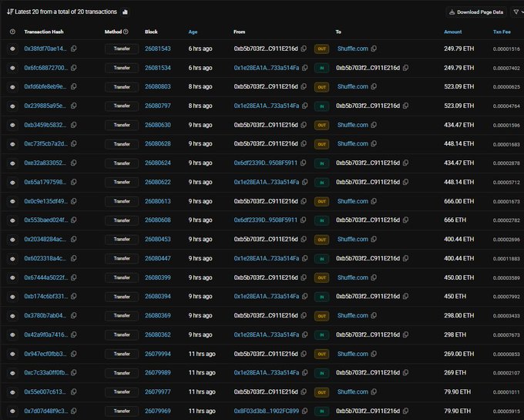This screenshot has height=420, width=524.
Task: Copy Shuffle.com address in block 26081543 row
Action: coord(374,49)
